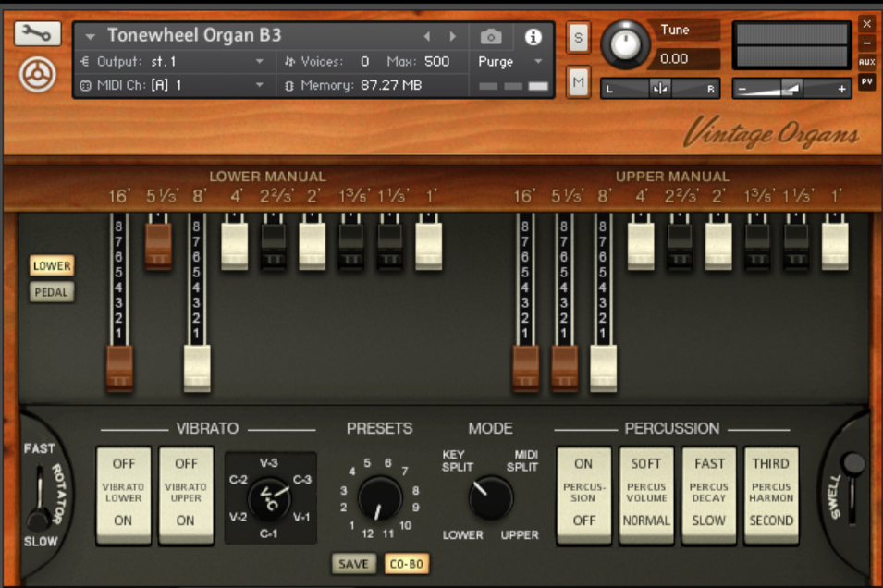Click the wrench edit icon
This screenshot has width=883, height=588.
pos(37,34)
